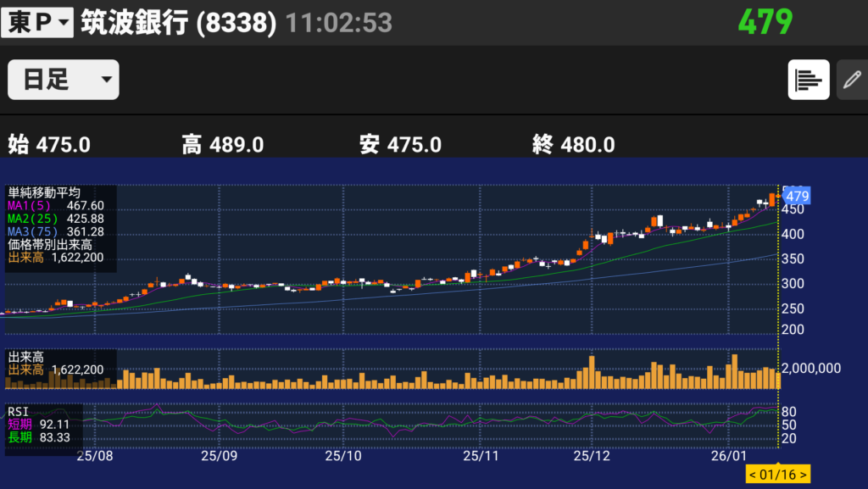Toggle the volume-by-price display button
This screenshot has height=489, width=868.
coord(809,80)
